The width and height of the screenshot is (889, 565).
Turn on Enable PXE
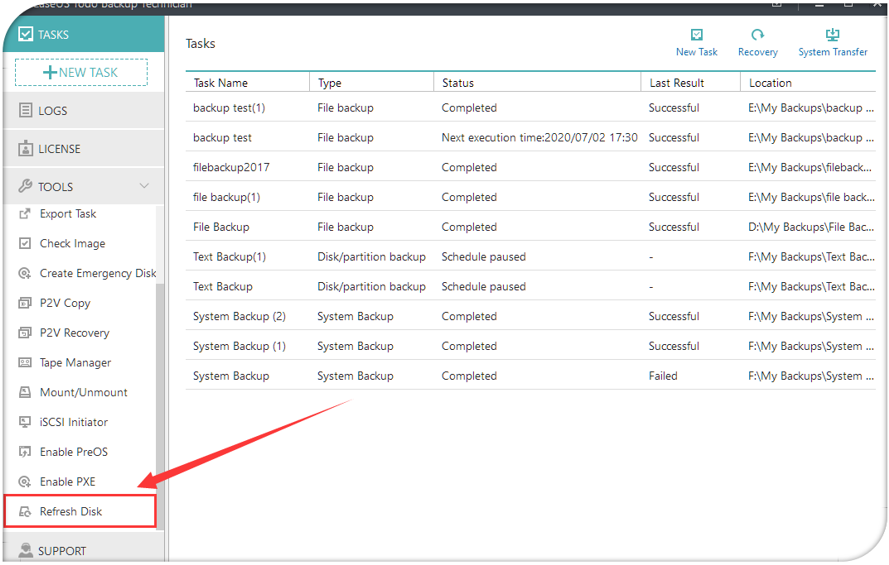click(67, 482)
